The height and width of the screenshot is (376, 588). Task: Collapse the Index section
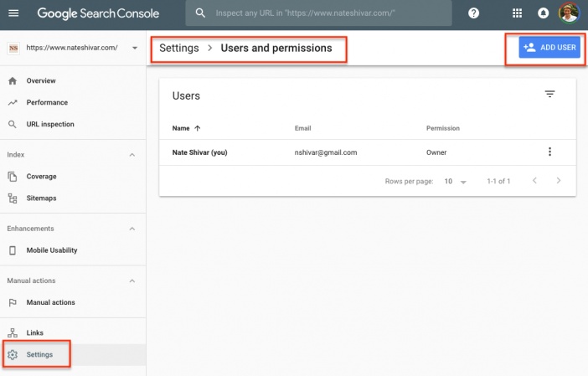pos(132,155)
